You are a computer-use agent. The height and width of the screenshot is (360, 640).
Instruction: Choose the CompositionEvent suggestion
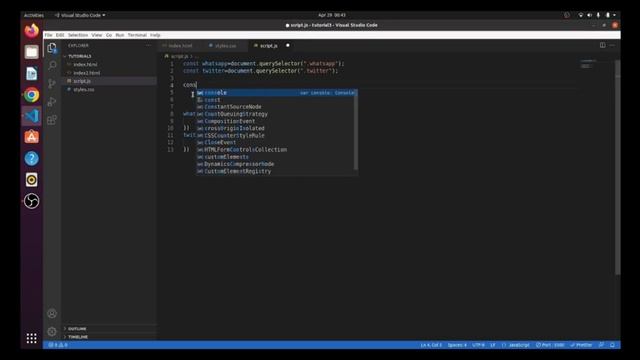(277, 121)
